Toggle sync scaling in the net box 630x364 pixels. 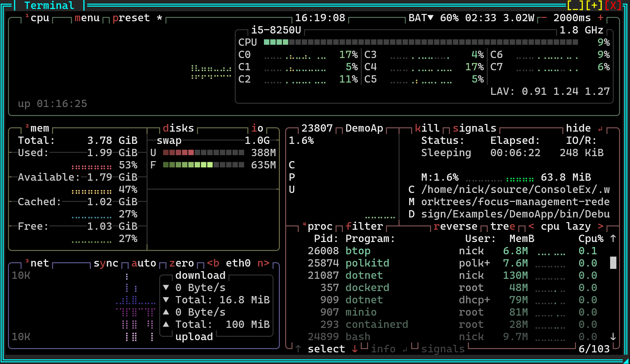105,263
